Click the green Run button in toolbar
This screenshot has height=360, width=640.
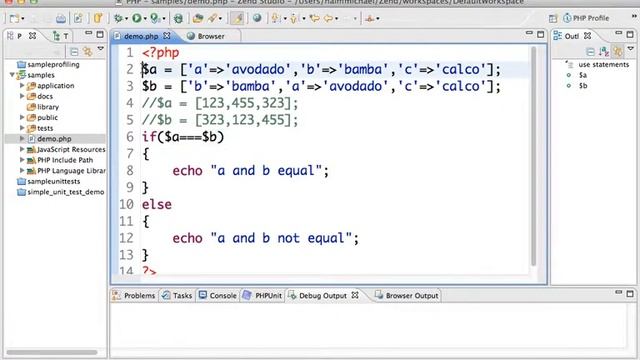coord(137,18)
